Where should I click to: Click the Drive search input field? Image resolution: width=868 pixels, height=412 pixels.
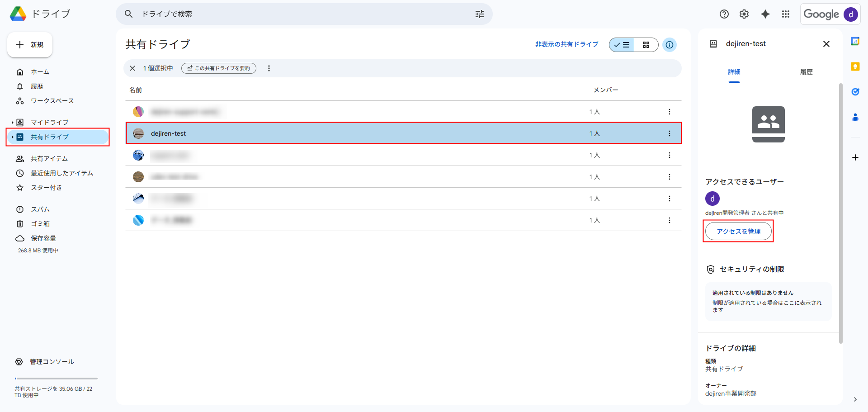(x=298, y=14)
